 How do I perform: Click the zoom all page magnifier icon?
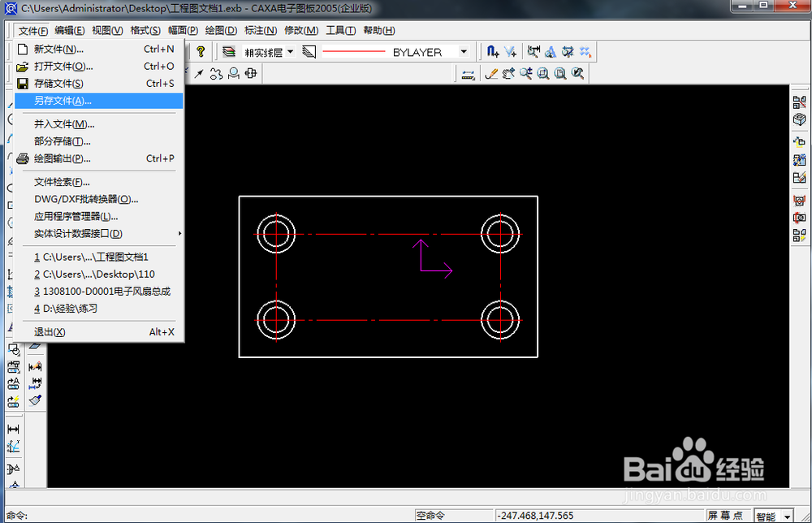pyautogui.click(x=559, y=74)
